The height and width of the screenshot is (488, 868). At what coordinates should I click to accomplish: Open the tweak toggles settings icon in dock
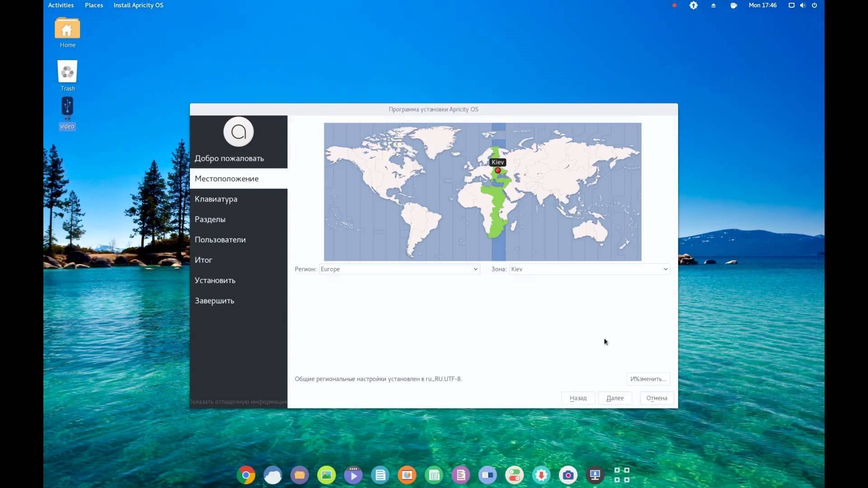514,475
